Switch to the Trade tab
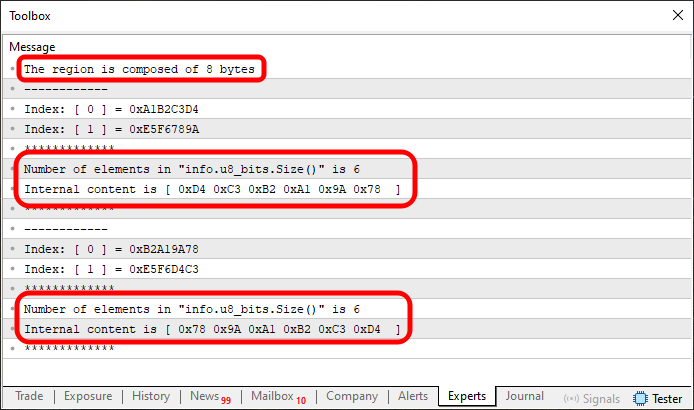 click(29, 396)
